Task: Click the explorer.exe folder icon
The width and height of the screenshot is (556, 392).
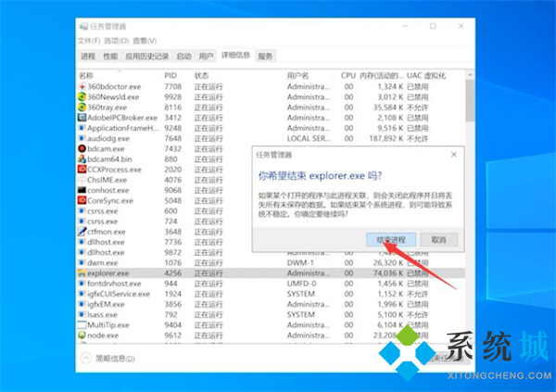Action: pyautogui.click(x=82, y=273)
